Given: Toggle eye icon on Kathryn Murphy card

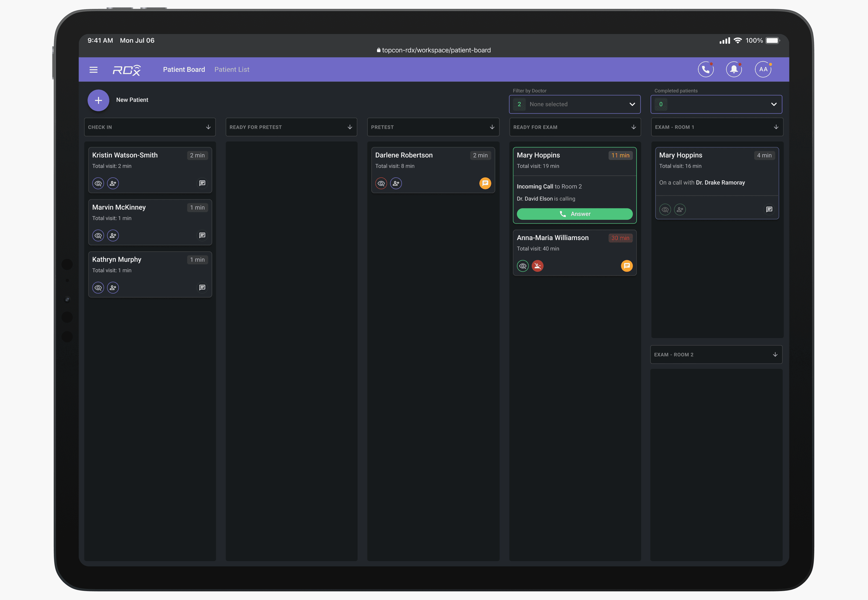Looking at the screenshot, I should tap(98, 288).
